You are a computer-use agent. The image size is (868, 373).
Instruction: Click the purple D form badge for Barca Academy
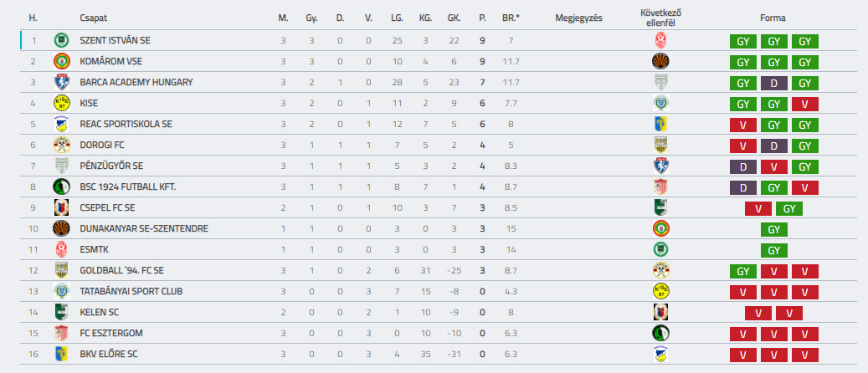[x=774, y=83]
